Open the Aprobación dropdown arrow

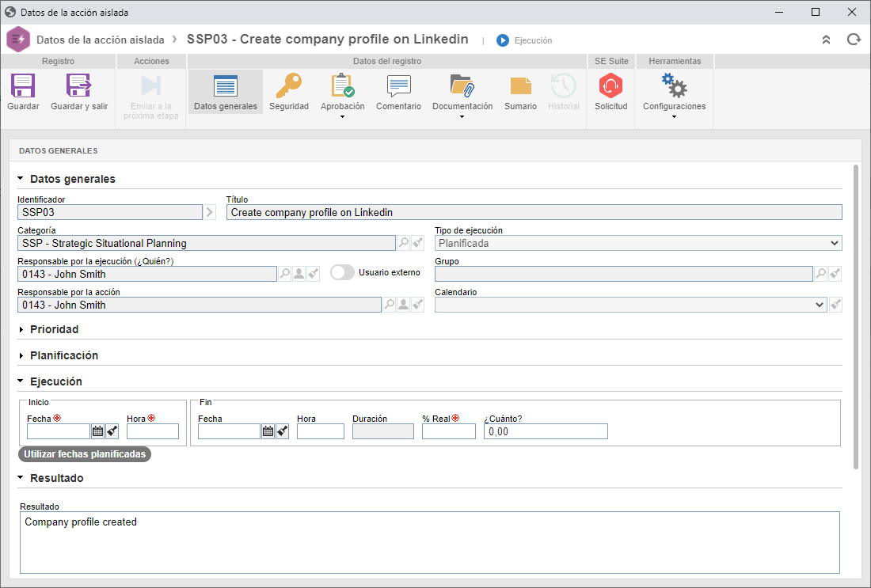click(x=342, y=117)
